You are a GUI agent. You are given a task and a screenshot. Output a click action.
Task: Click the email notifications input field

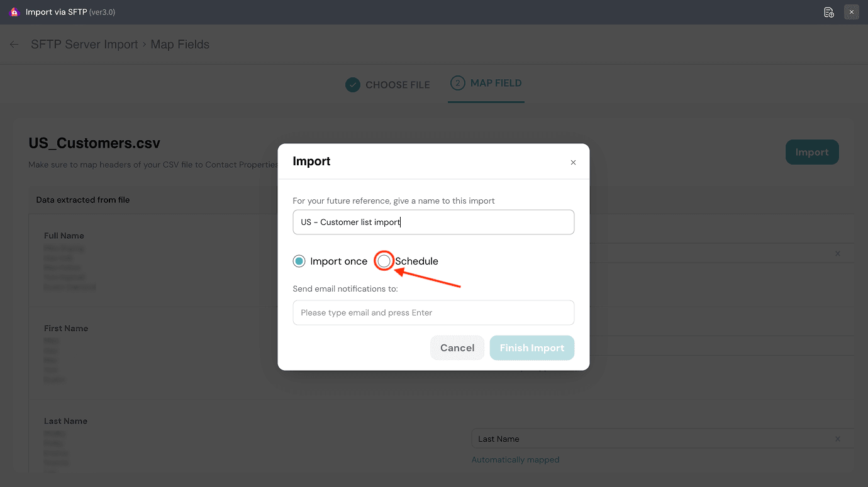(433, 313)
